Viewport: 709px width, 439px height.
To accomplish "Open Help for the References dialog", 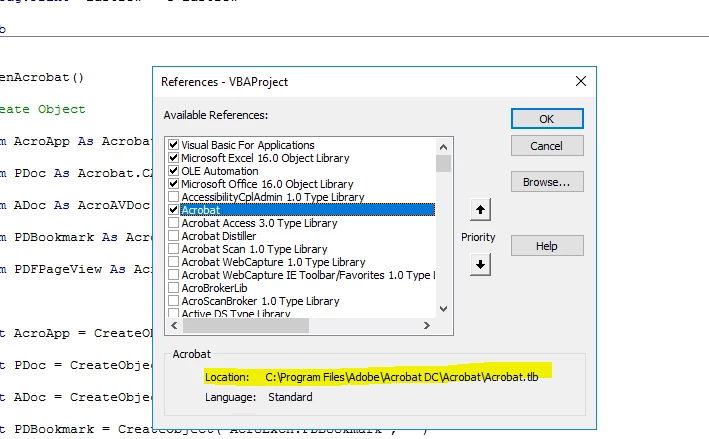I will pyautogui.click(x=547, y=246).
